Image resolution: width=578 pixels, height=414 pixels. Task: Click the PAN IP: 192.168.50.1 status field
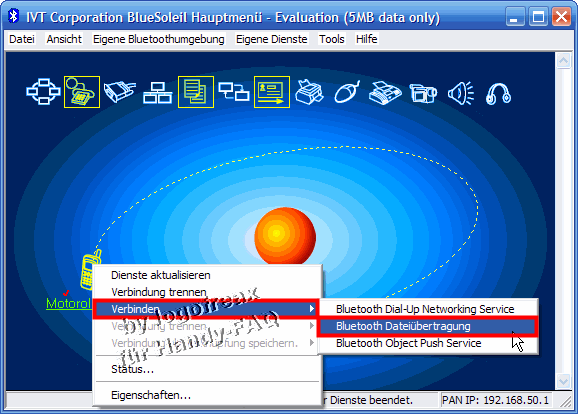(496, 400)
